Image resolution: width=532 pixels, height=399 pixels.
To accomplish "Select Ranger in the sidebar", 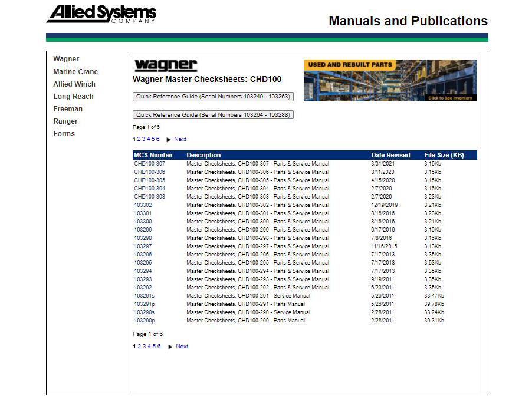I will point(65,121).
